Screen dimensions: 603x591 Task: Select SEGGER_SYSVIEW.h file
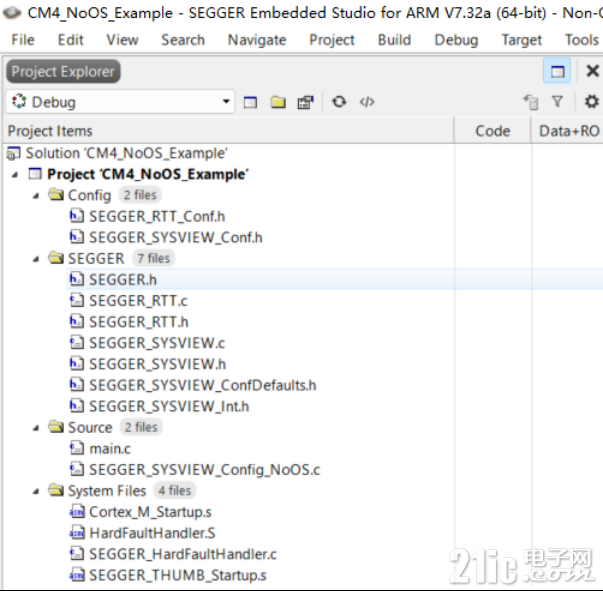coord(158,364)
